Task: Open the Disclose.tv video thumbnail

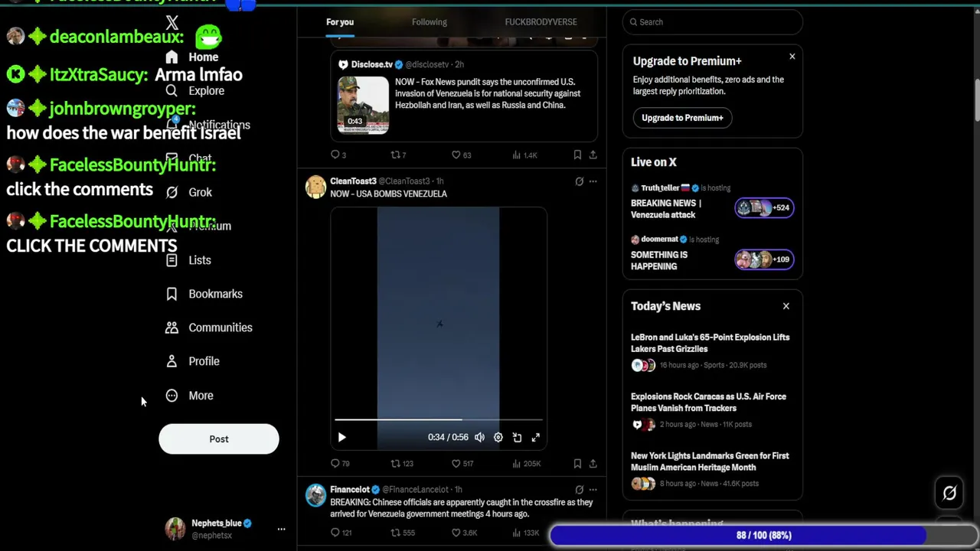Action: (363, 105)
